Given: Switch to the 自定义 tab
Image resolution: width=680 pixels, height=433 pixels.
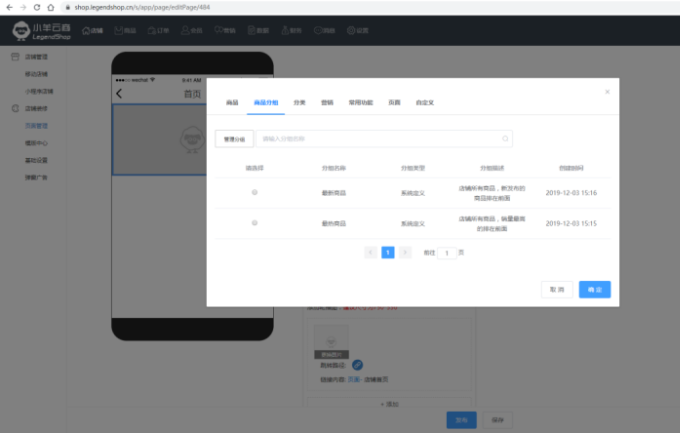Looking at the screenshot, I should point(425,102).
